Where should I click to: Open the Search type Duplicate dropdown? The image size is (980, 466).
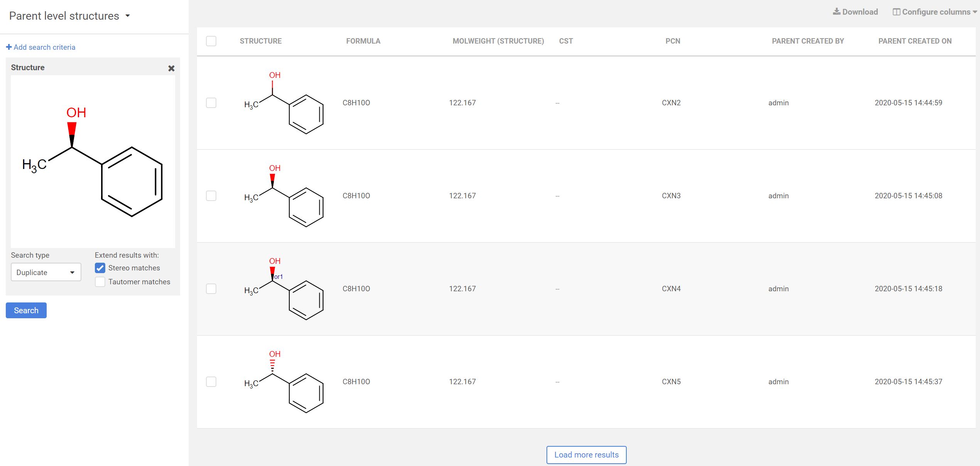(46, 272)
